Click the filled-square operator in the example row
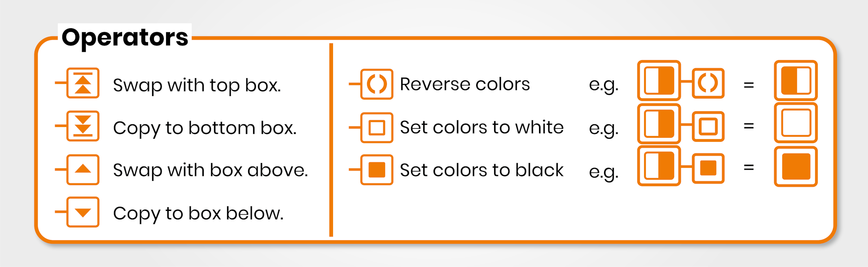The width and height of the screenshot is (868, 267). click(x=708, y=168)
